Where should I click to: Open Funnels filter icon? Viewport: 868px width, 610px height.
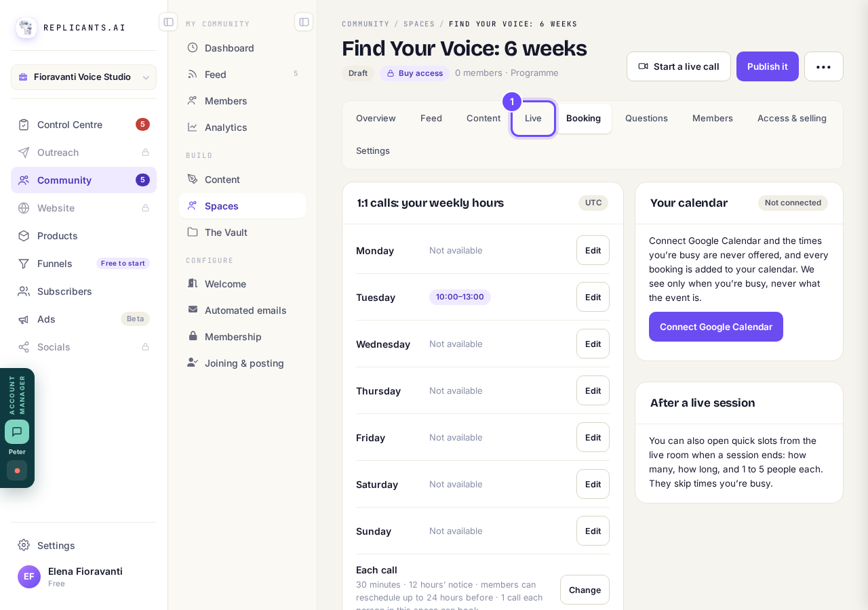(24, 264)
